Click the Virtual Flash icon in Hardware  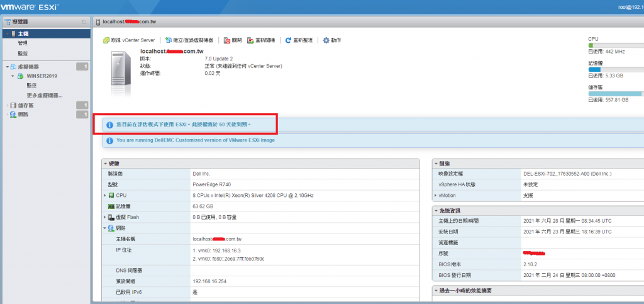[x=111, y=217]
